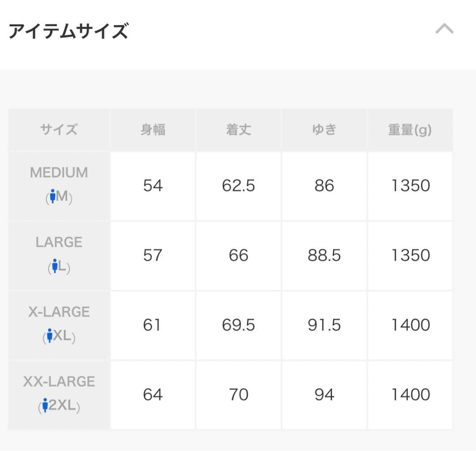Screen dimensions: 476x451
Task: Click the サイズ column header
Action: [x=57, y=130]
